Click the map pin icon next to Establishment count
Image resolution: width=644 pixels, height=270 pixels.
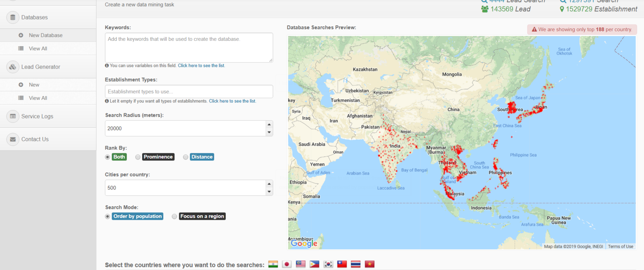pos(562,9)
